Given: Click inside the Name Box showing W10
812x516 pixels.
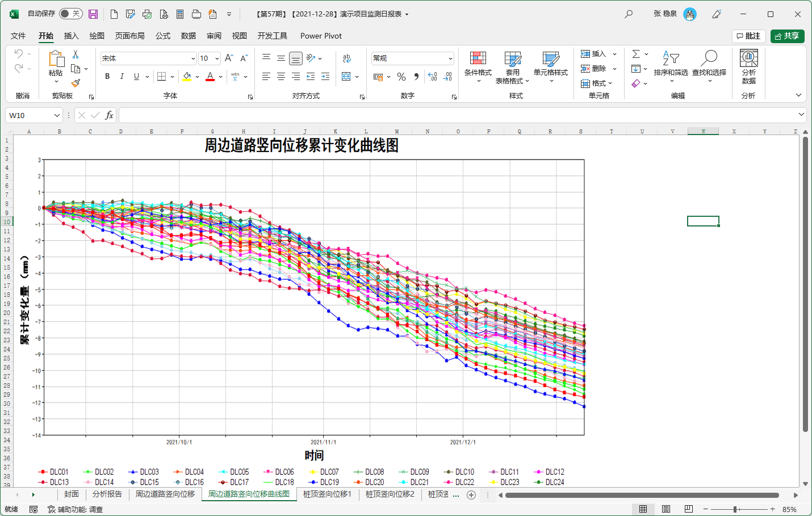Looking at the screenshot, I should coord(30,115).
